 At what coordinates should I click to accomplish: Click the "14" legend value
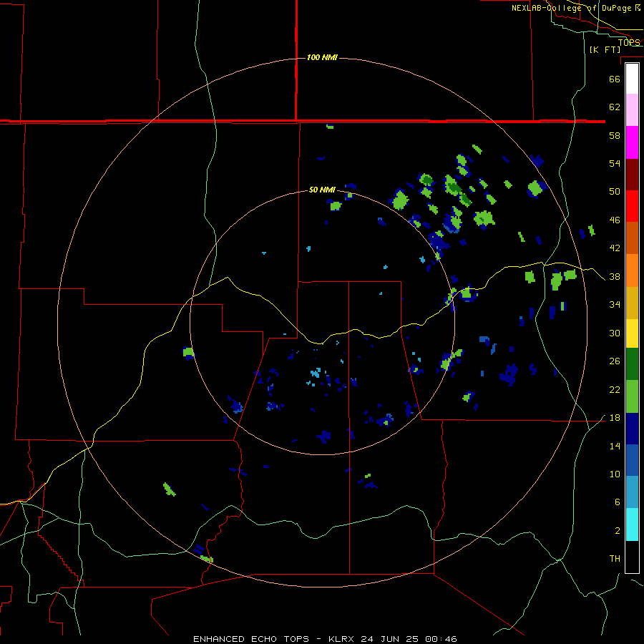pos(615,446)
